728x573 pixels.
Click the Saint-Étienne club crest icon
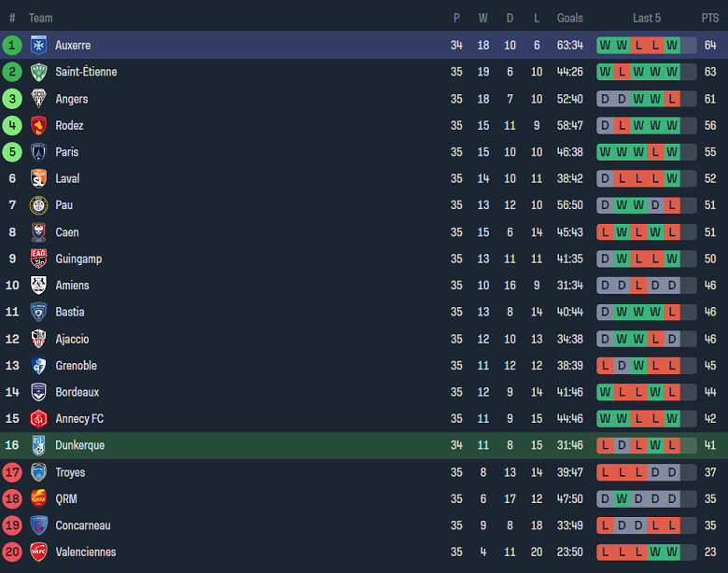coord(38,72)
